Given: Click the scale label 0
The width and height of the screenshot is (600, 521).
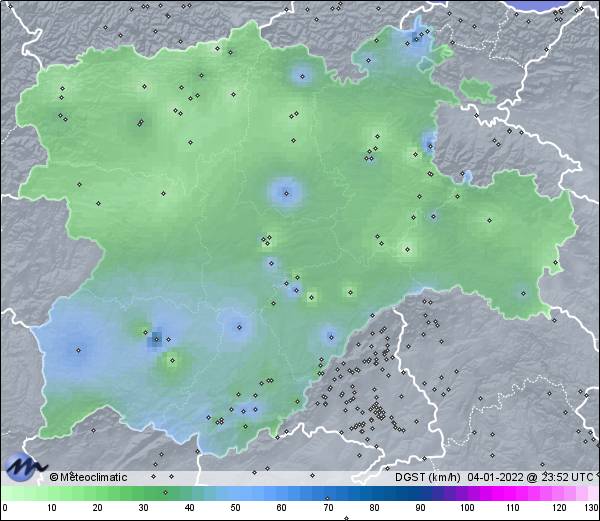Looking at the screenshot, I should click(x=5, y=508).
